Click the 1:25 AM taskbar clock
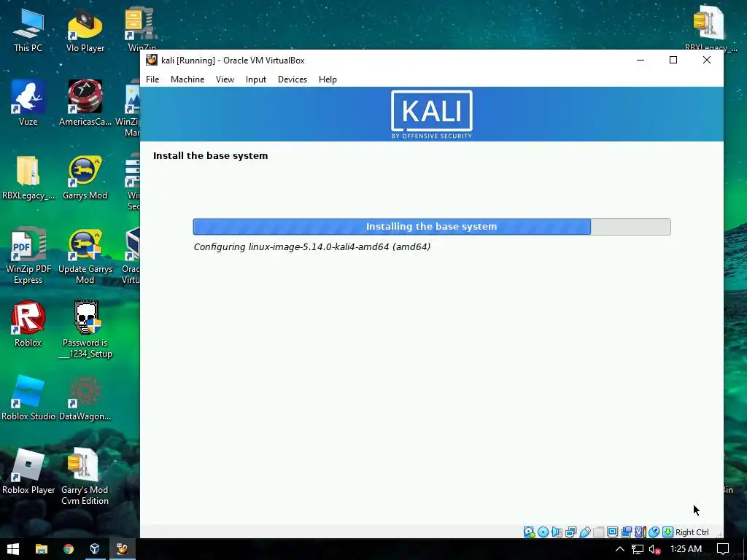Screen dimensions: 747x560 [686, 549]
